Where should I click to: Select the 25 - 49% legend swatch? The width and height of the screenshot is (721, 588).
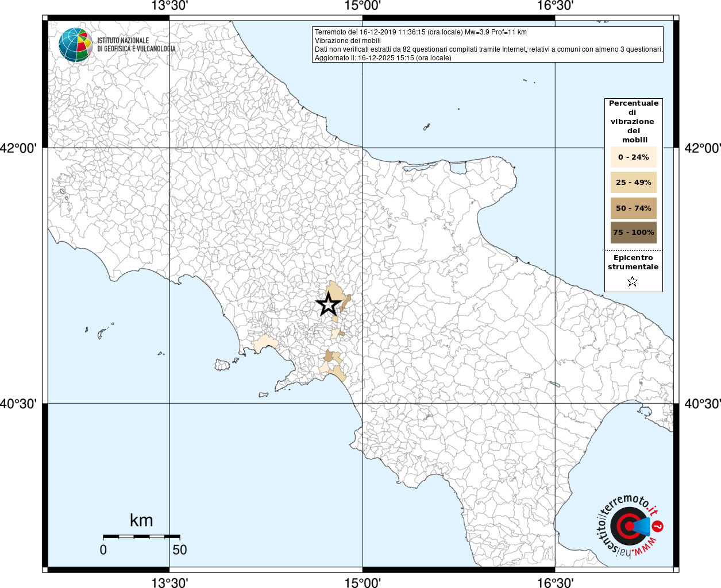(x=633, y=183)
